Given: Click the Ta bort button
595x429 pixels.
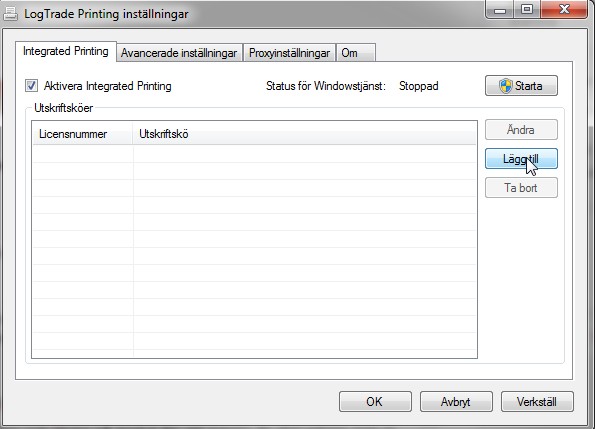Looking at the screenshot, I should point(521,188).
